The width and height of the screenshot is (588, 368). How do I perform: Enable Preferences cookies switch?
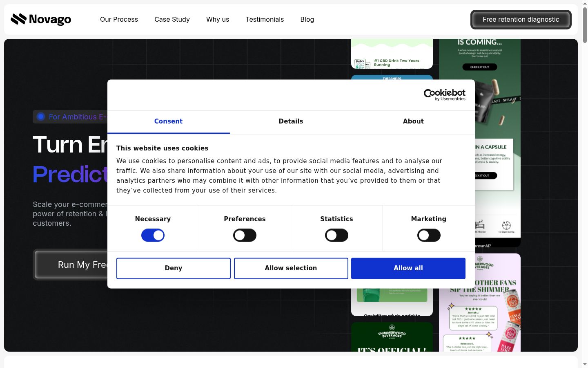[x=245, y=235]
